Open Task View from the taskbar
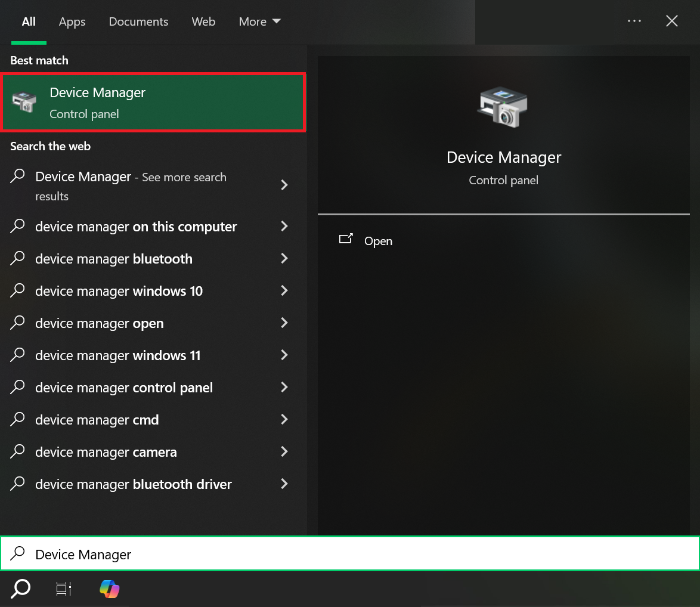The width and height of the screenshot is (700, 607). pyautogui.click(x=63, y=589)
